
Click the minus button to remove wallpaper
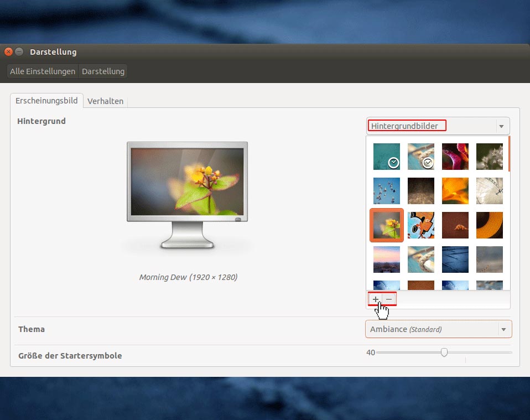tap(389, 299)
